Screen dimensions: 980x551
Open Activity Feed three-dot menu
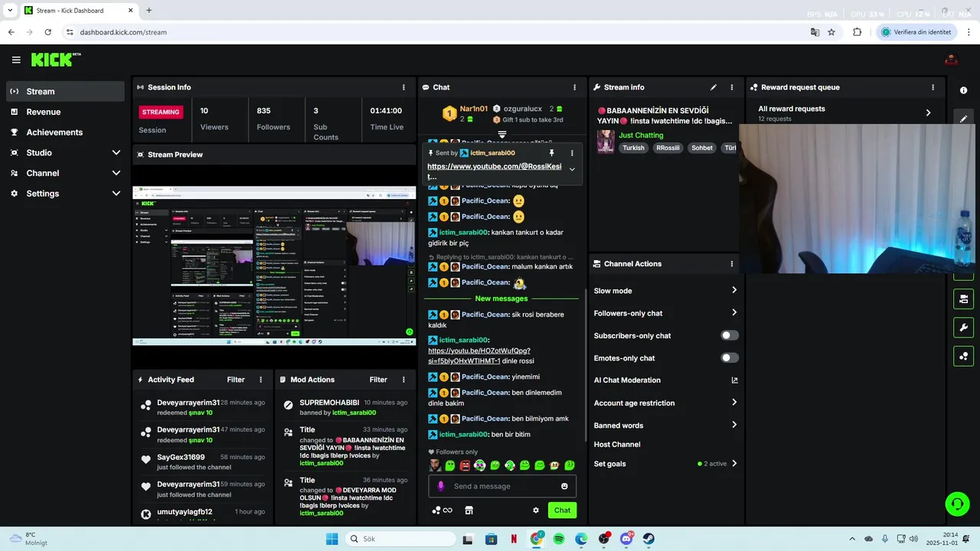point(261,380)
